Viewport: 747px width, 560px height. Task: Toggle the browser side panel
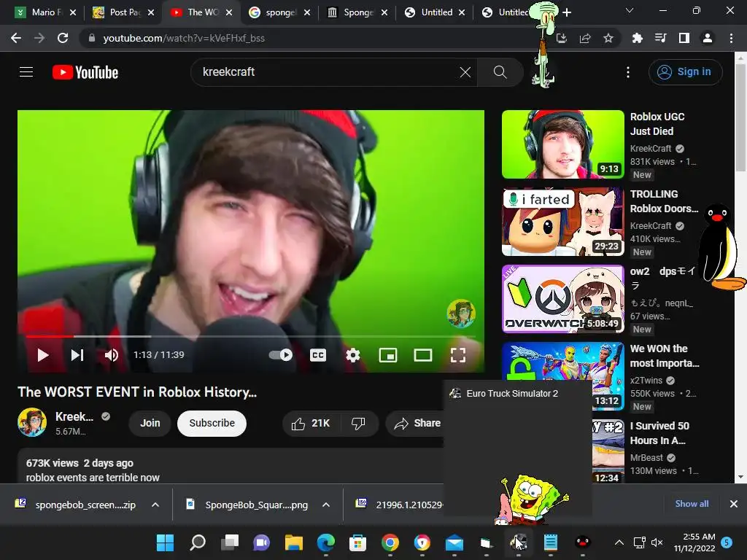(684, 38)
